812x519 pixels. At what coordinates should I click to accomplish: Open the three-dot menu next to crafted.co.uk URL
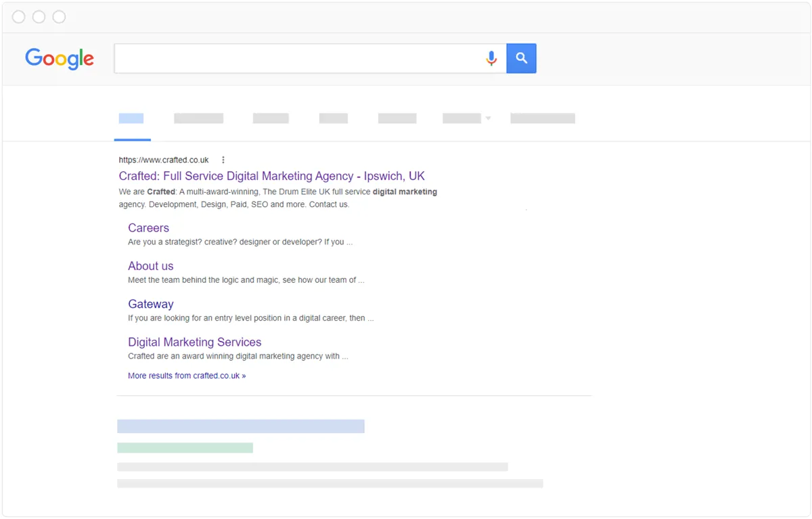tap(223, 160)
